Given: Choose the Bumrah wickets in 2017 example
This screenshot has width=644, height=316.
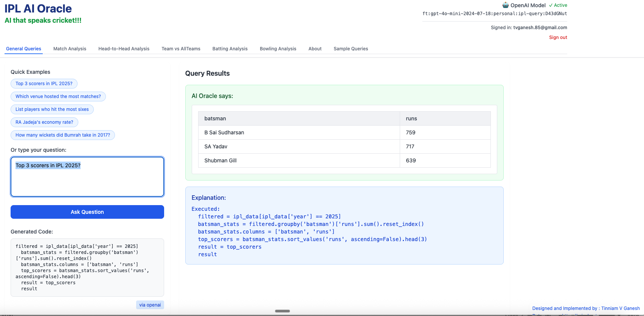Looking at the screenshot, I should 63,135.
